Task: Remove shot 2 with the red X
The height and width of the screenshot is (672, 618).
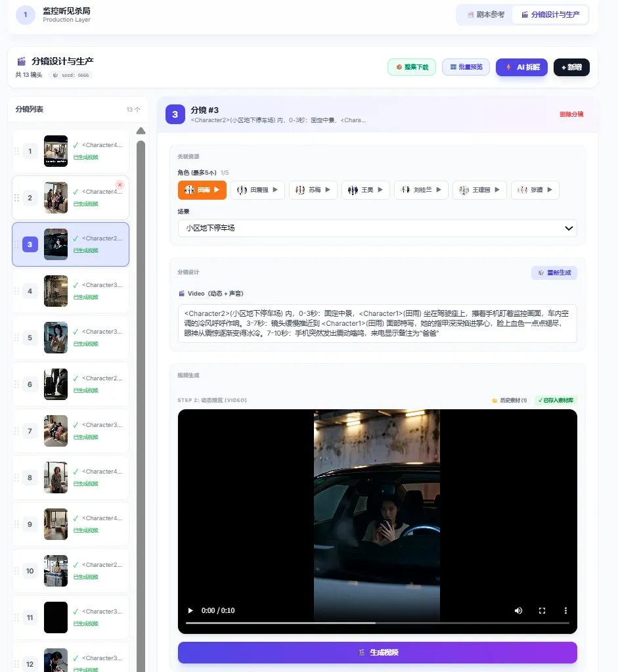Action: (x=120, y=185)
